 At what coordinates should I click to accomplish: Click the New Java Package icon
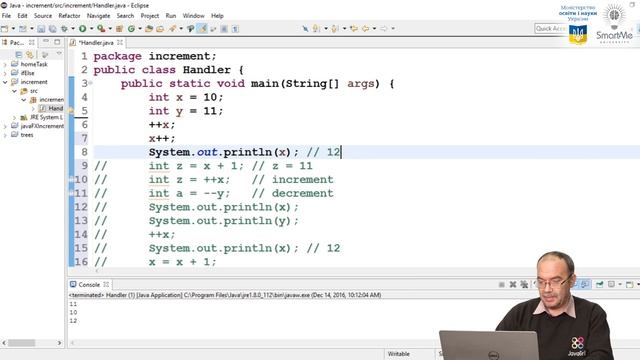point(120,29)
